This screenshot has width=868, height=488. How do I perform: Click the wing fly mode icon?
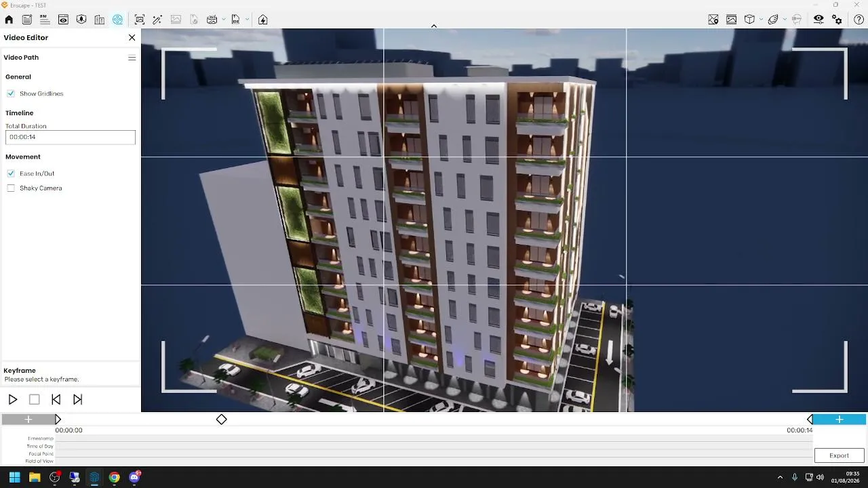(773, 20)
